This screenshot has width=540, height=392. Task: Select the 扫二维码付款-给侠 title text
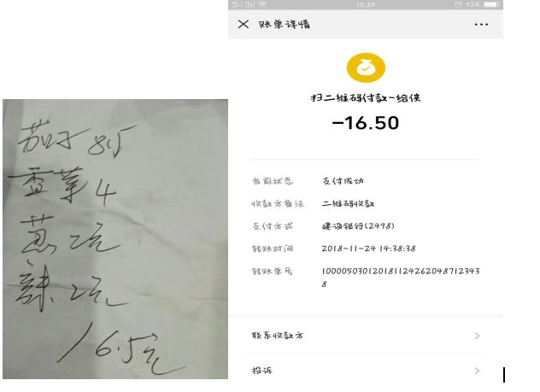coord(366,98)
